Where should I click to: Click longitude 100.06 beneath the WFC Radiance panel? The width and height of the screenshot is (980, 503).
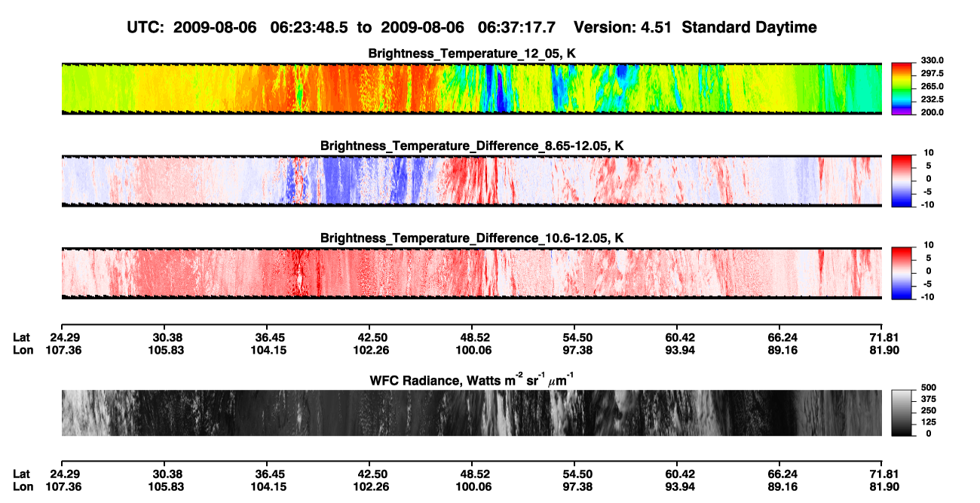475,486
